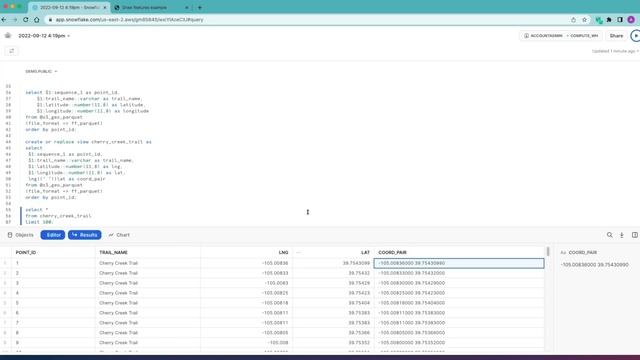Focus the browser address bar URL

pos(129,20)
